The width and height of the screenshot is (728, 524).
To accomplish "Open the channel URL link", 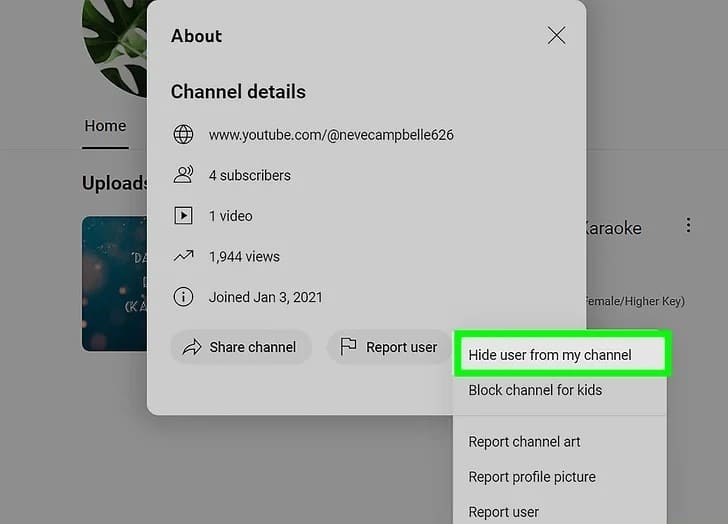I will coord(331,134).
